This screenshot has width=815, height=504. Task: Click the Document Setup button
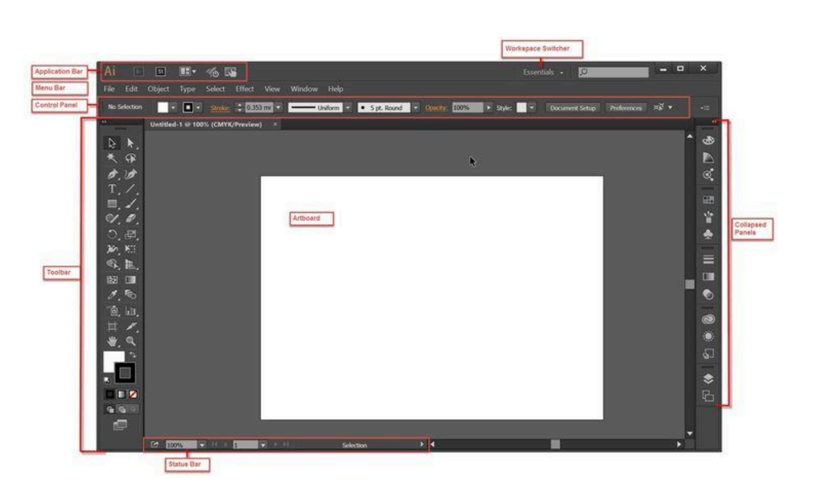tap(572, 108)
